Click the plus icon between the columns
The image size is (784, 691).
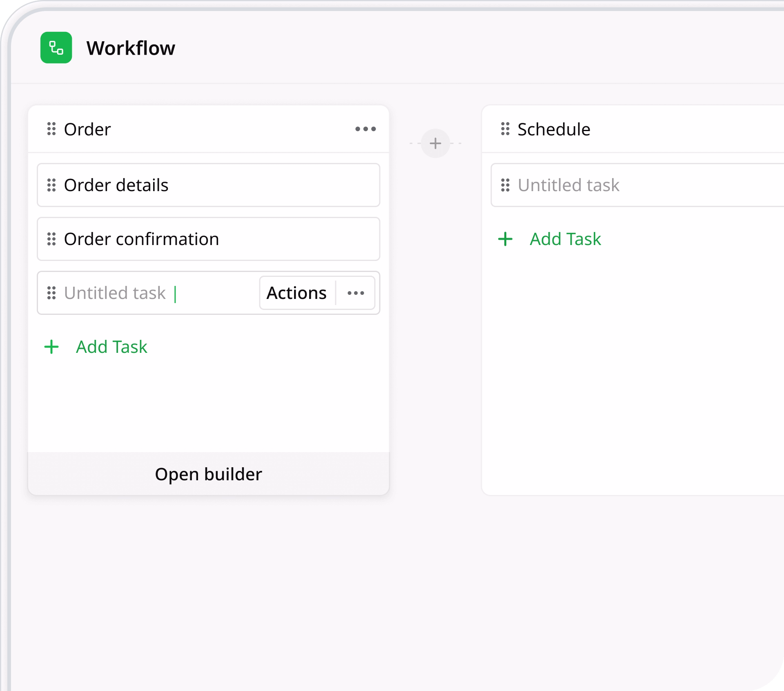(x=435, y=143)
